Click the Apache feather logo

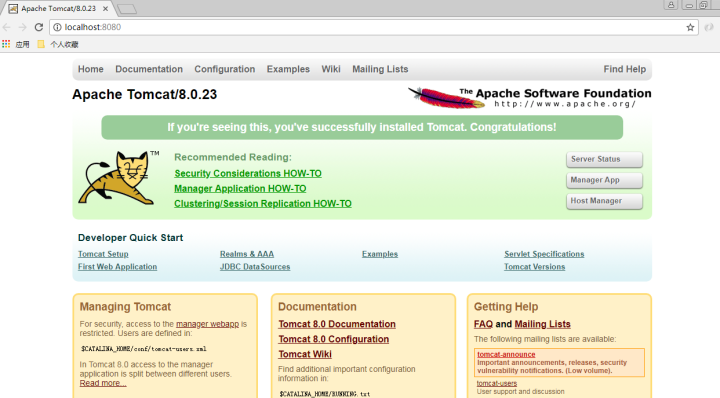click(x=446, y=97)
